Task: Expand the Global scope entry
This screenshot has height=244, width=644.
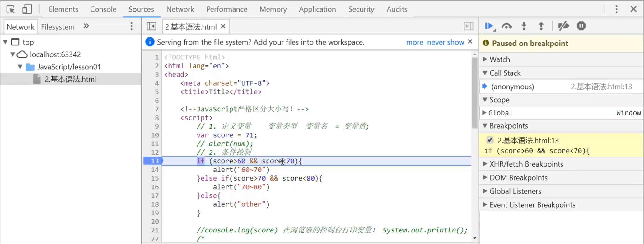Action: coord(484,112)
